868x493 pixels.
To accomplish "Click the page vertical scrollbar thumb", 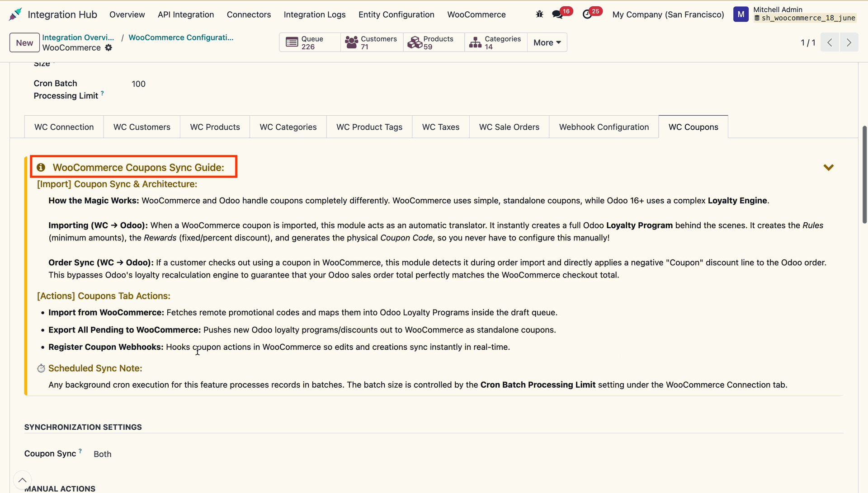I will (x=864, y=174).
